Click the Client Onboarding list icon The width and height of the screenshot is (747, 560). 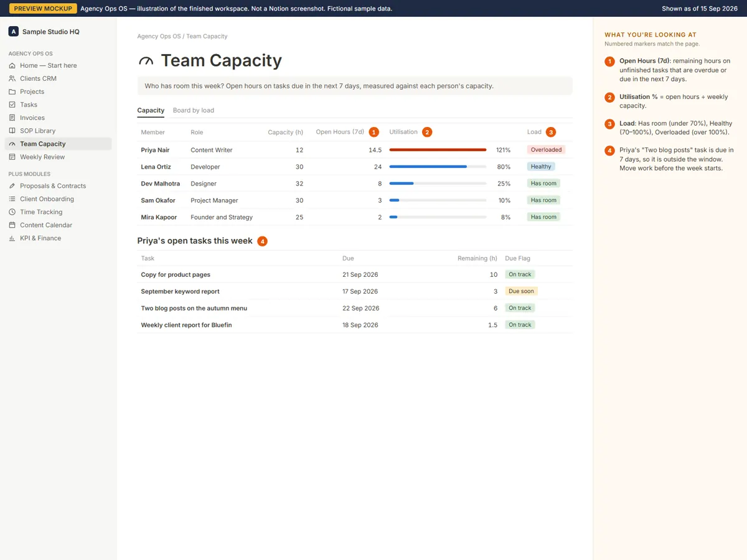[x=12, y=199]
